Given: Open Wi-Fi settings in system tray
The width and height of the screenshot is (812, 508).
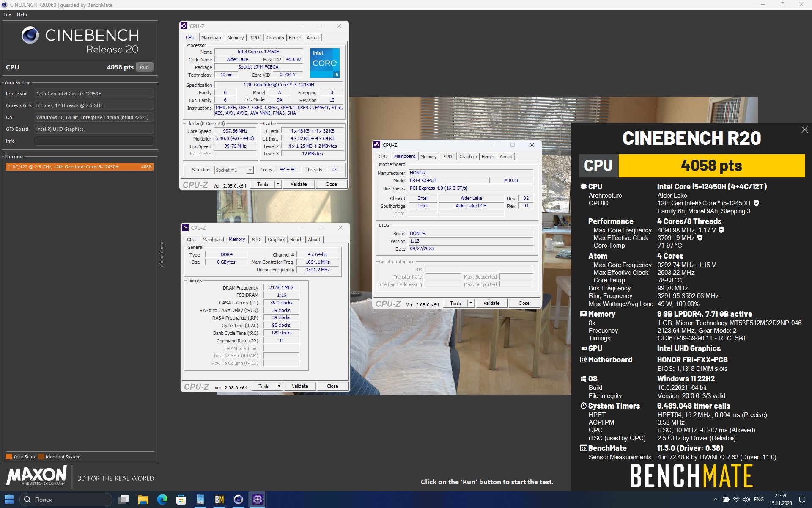Looking at the screenshot, I should coord(736,500).
